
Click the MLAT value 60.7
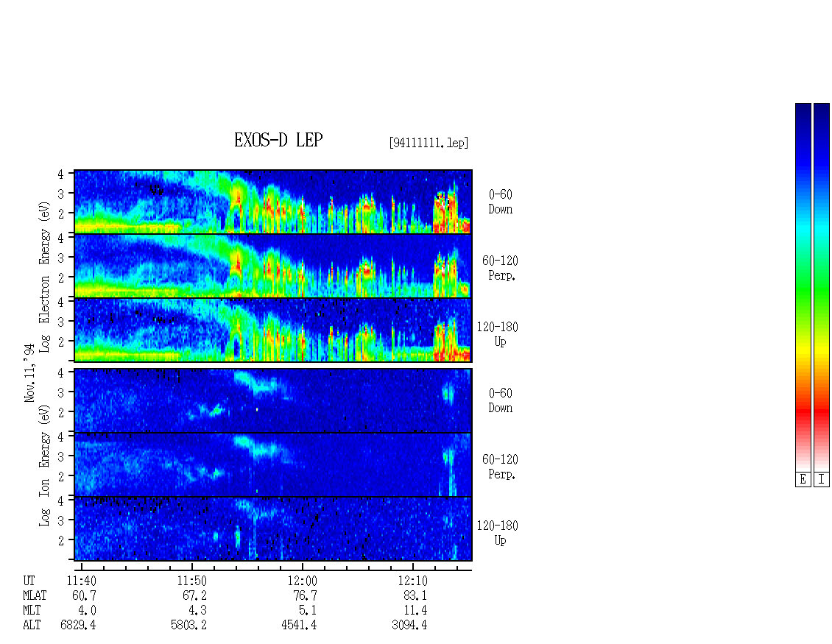[85, 595]
